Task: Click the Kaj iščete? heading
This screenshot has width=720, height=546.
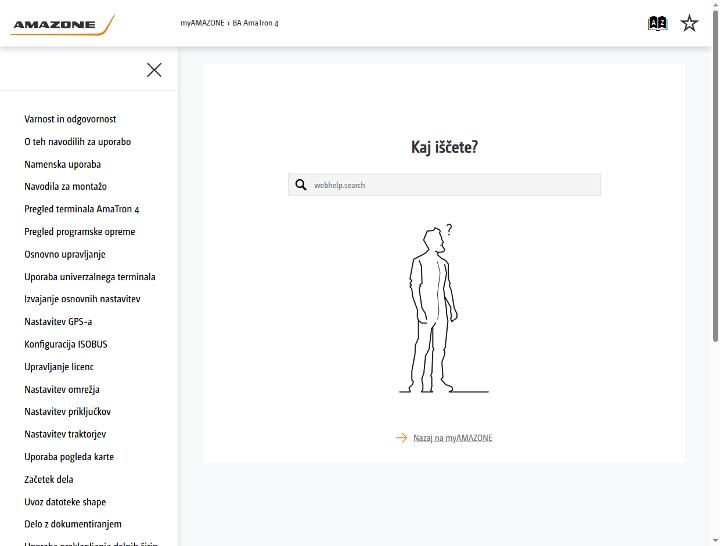Action: (x=444, y=147)
